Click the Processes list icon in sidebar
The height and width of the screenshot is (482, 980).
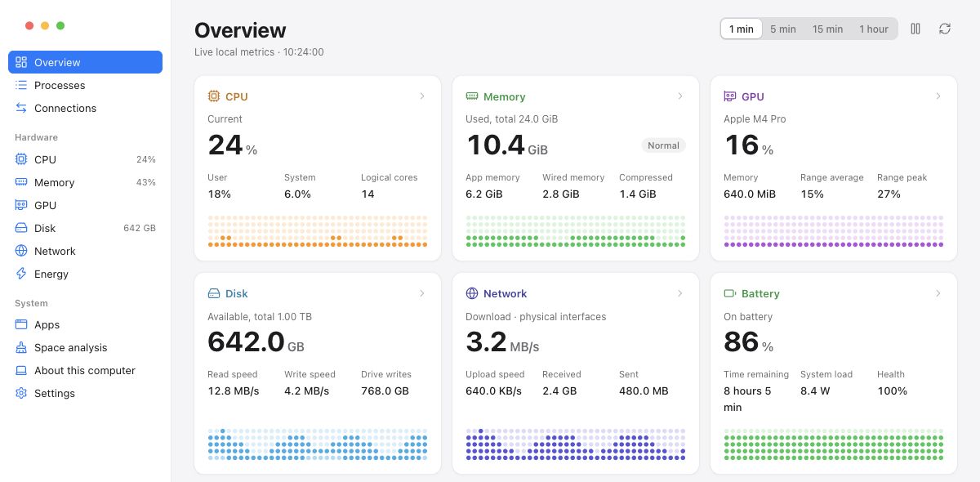click(x=21, y=85)
